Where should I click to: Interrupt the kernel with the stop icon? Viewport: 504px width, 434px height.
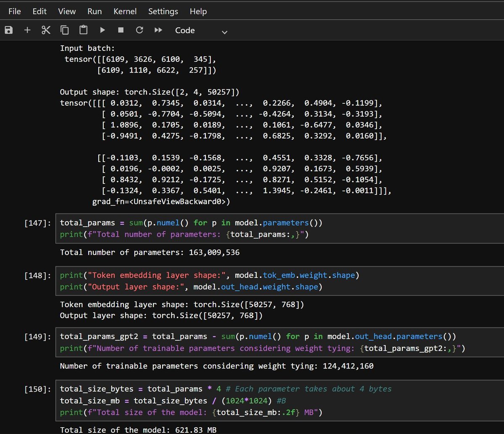pyautogui.click(x=121, y=30)
